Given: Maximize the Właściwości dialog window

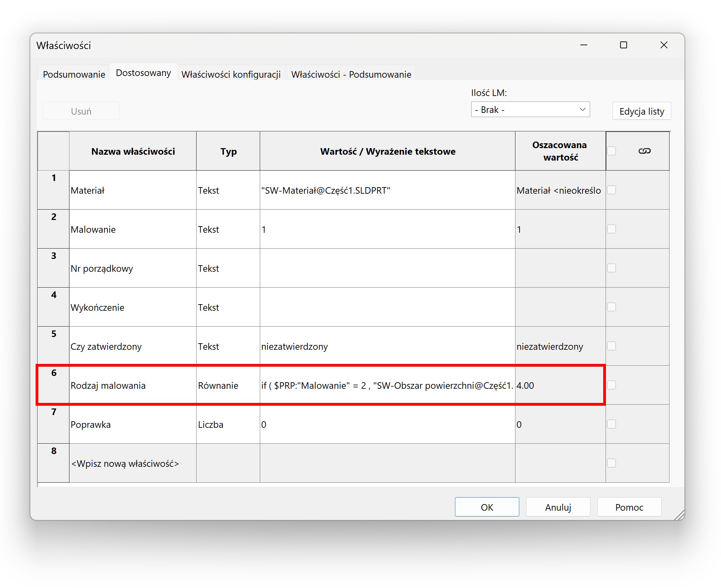Looking at the screenshot, I should [x=624, y=45].
